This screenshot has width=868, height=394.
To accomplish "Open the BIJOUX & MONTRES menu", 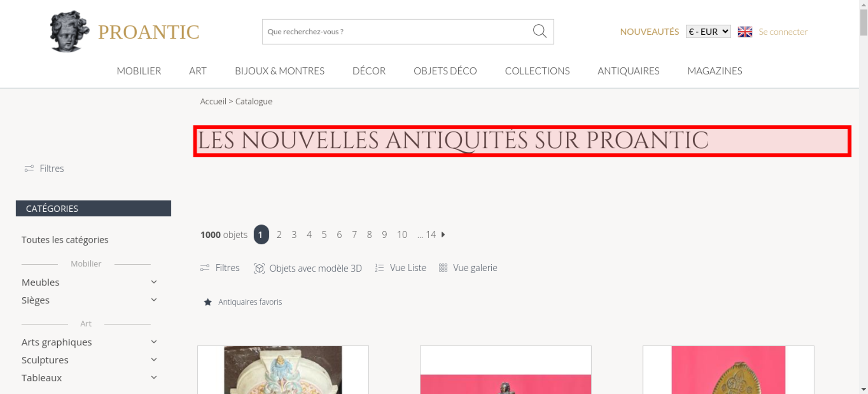I will pos(279,71).
